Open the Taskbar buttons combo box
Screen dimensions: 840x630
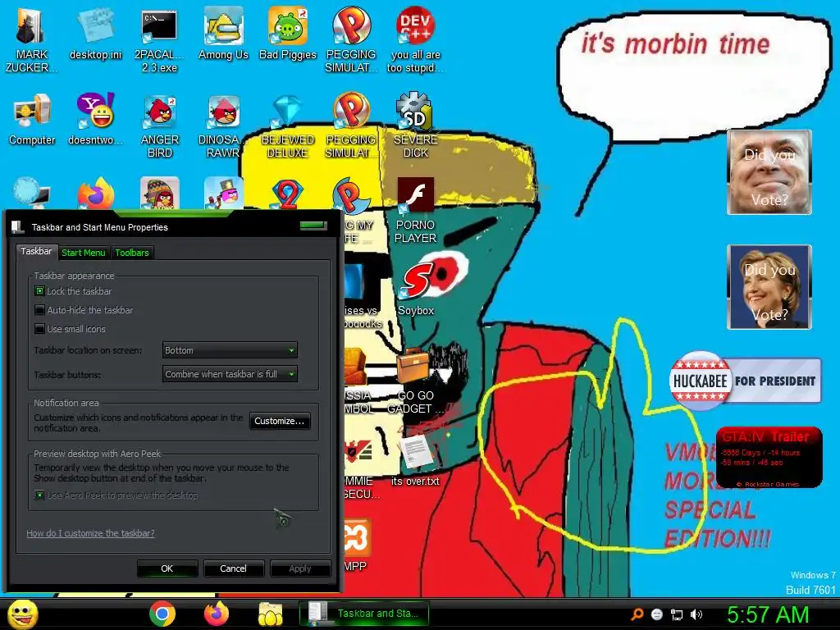230,374
